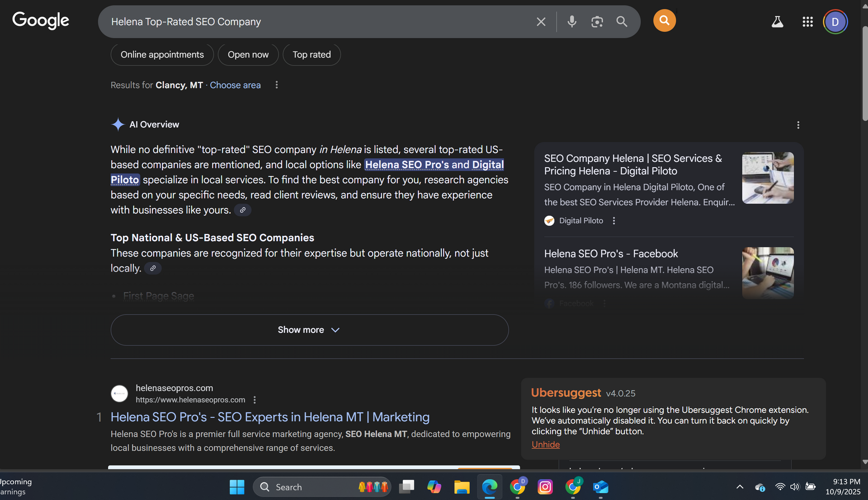
Task: Open Digital Piloto source thumbnail image
Action: tap(768, 178)
